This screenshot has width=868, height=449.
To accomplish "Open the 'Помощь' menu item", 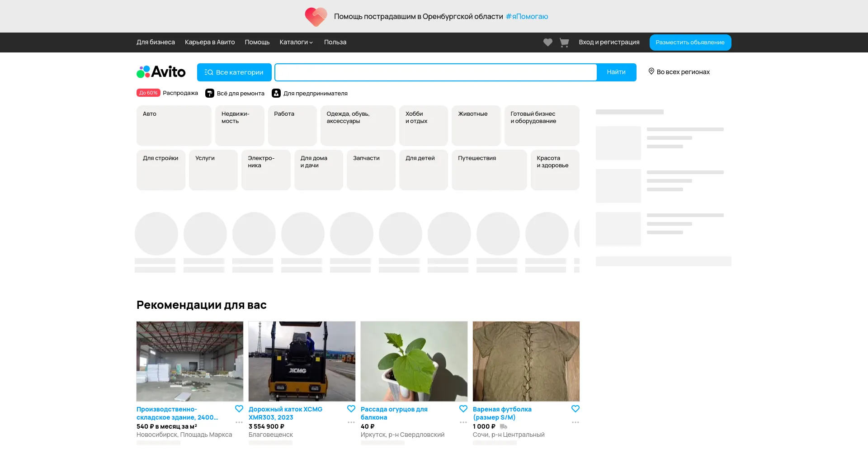I will pos(257,42).
